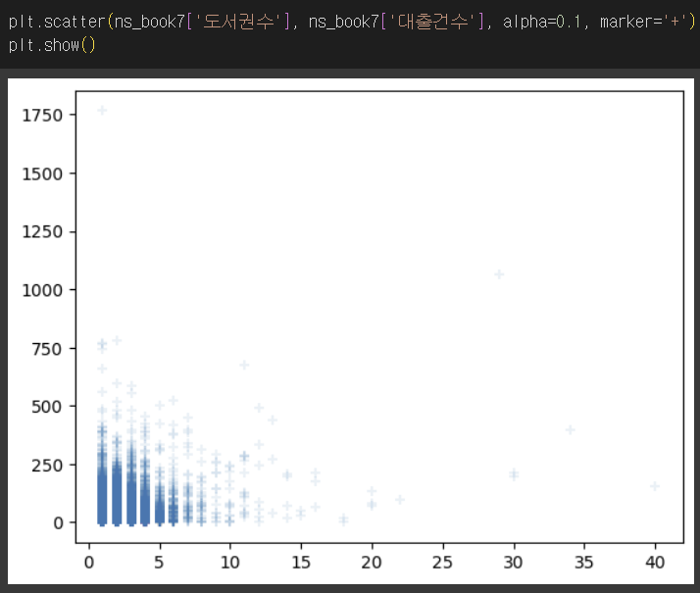The image size is (700, 593).
Task: Click the plt.scatter code line
Action: coord(352,22)
